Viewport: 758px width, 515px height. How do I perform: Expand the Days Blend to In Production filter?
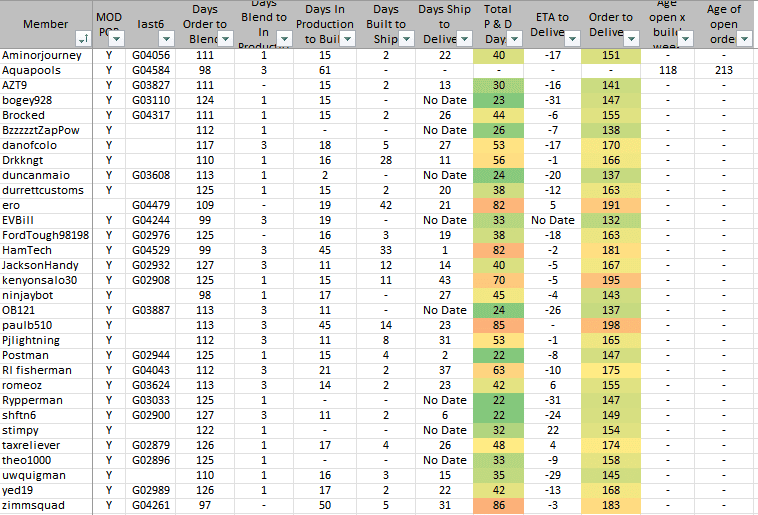tap(287, 38)
